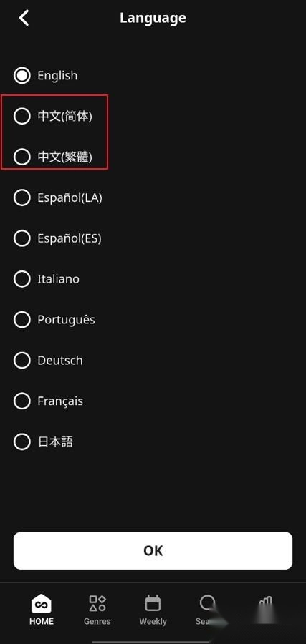Tap the Language page title
This screenshot has height=644, width=306.
point(153,18)
